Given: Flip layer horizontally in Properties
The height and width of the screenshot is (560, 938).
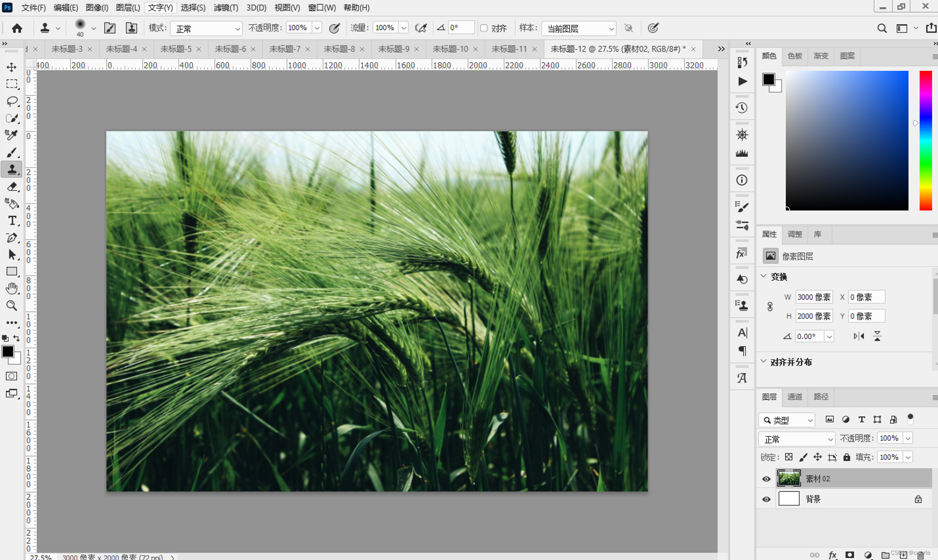Looking at the screenshot, I should 859,336.
